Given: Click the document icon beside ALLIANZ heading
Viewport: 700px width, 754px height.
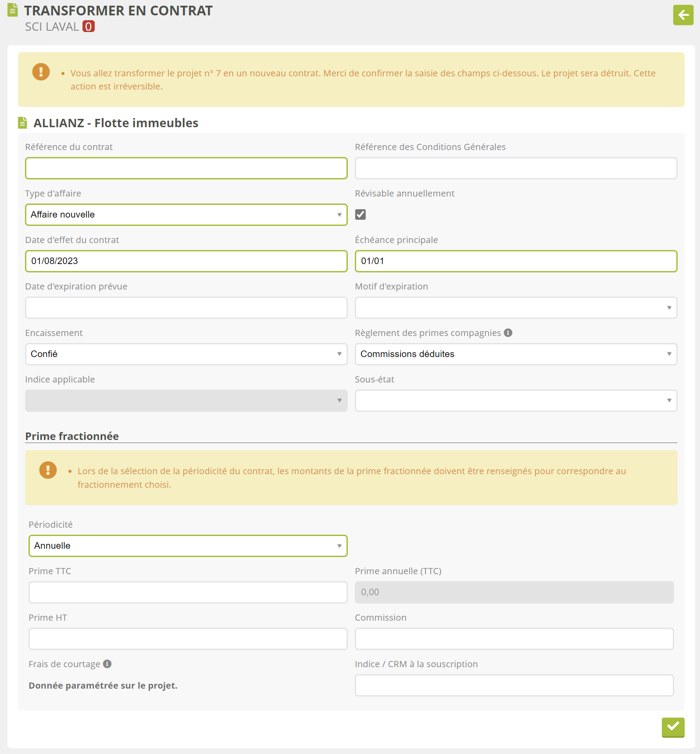Looking at the screenshot, I should pyautogui.click(x=22, y=123).
